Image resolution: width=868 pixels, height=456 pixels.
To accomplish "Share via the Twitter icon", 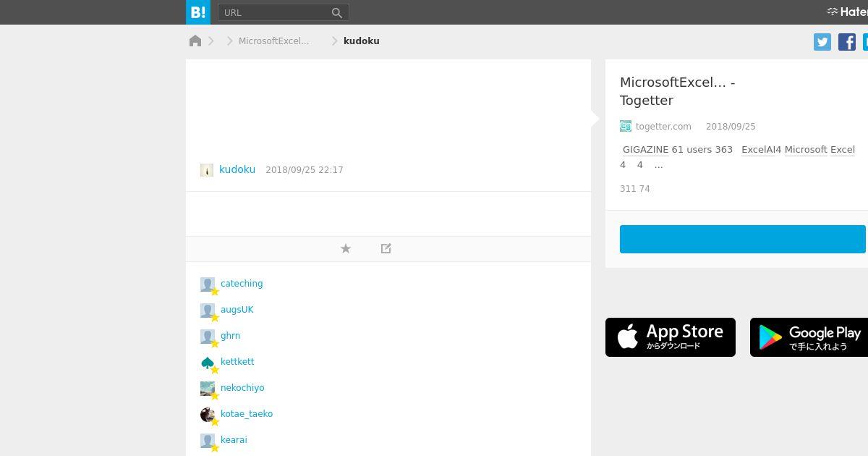I will (822, 42).
